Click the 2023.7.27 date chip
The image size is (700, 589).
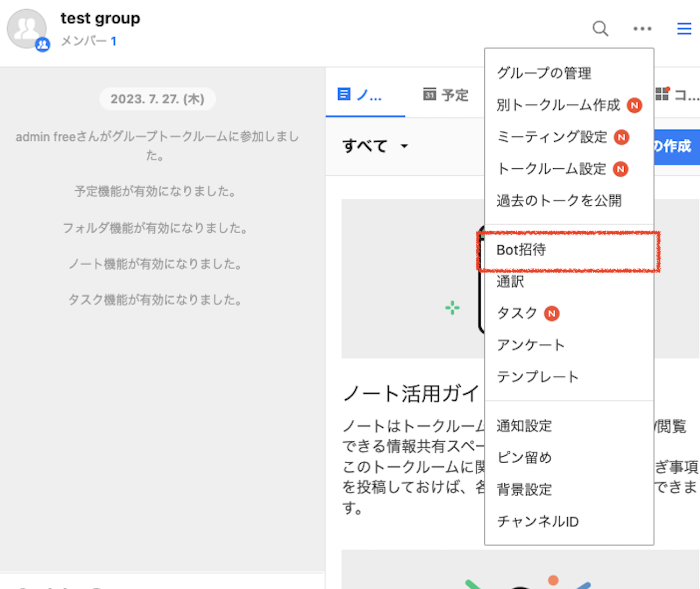point(157,99)
